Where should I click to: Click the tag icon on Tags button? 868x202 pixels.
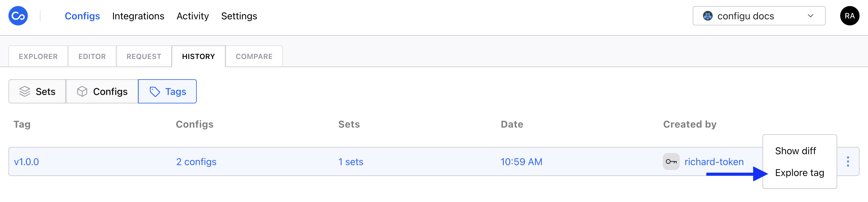point(155,91)
